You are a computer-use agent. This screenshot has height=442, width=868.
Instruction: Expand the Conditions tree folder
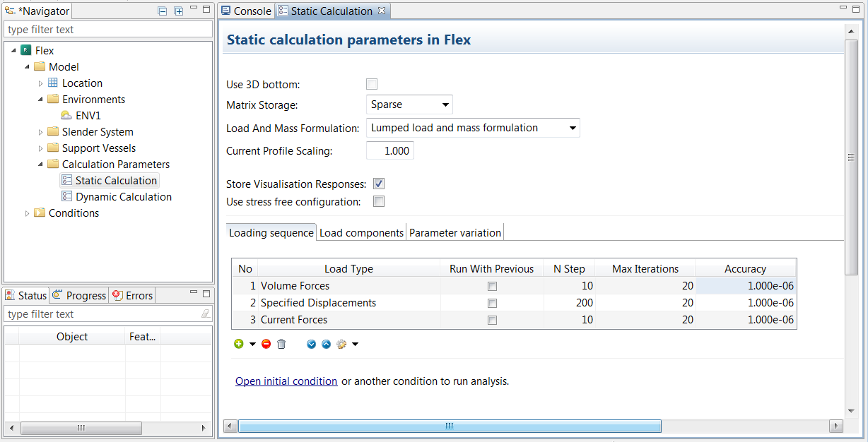(28, 213)
